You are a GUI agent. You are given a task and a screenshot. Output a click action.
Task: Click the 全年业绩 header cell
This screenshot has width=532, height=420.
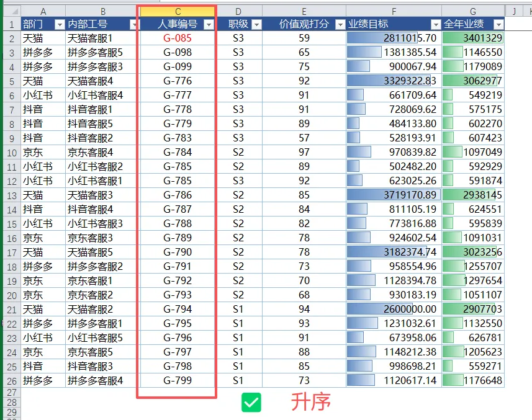473,24
